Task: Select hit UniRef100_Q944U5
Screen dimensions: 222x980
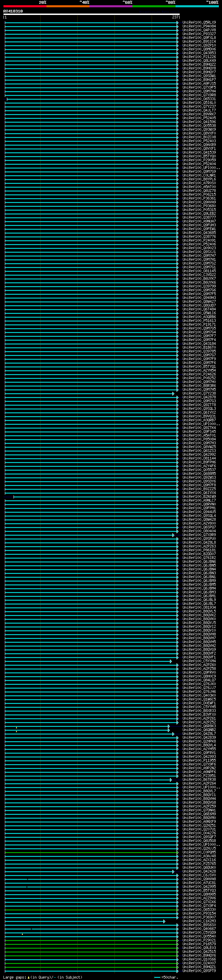Action: [199, 512]
